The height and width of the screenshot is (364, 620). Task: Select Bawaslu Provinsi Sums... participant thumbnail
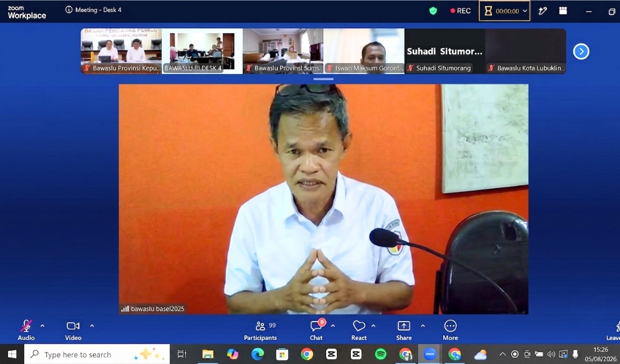[x=283, y=51]
